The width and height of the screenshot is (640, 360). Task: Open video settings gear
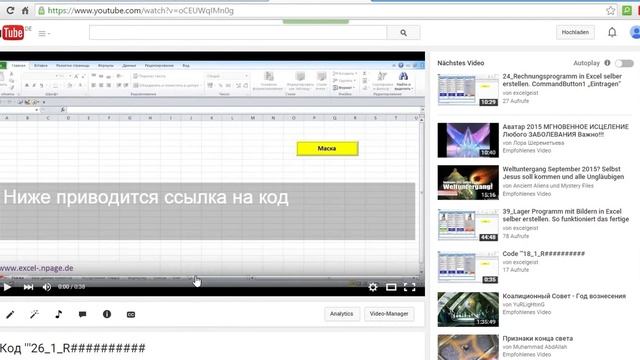click(373, 287)
